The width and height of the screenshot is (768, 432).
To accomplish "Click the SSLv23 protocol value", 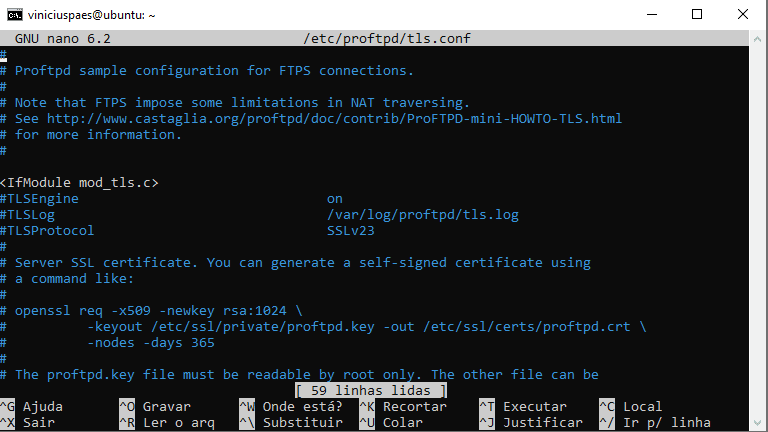I will pyautogui.click(x=351, y=231).
